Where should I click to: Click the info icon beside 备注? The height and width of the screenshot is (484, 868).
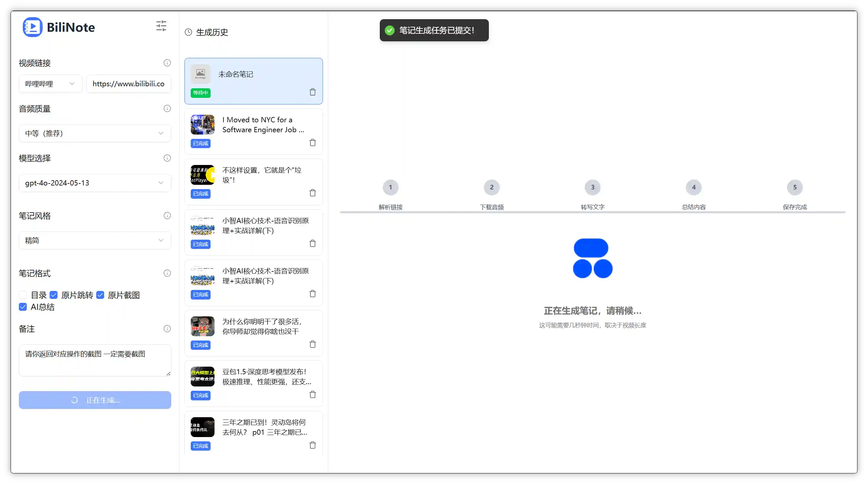pos(167,329)
